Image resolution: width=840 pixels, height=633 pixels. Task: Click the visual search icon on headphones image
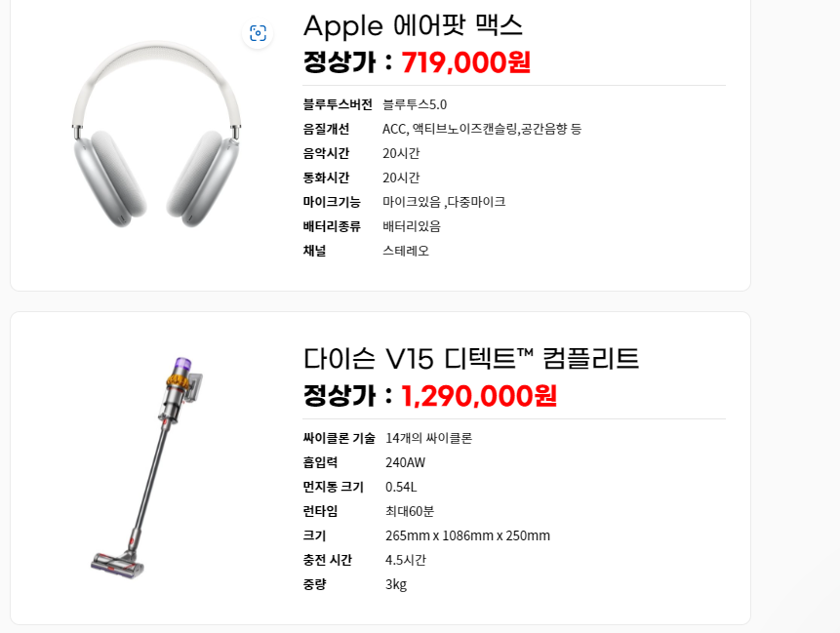coord(258,33)
